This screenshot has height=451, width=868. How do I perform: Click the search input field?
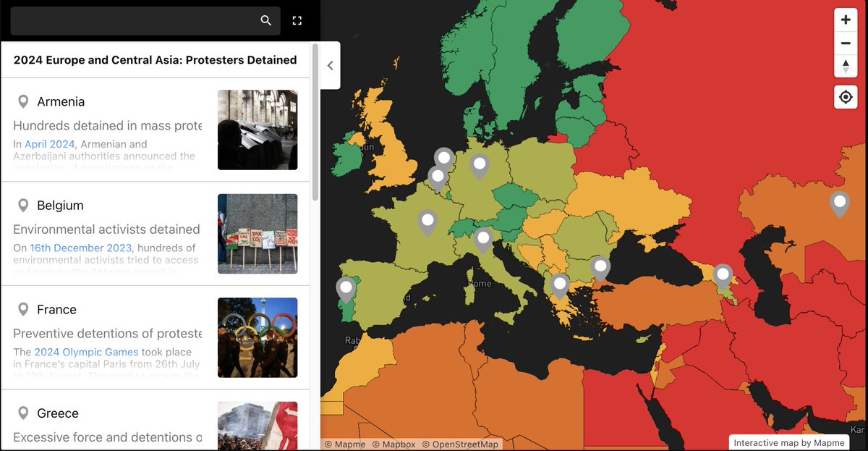tap(130, 20)
